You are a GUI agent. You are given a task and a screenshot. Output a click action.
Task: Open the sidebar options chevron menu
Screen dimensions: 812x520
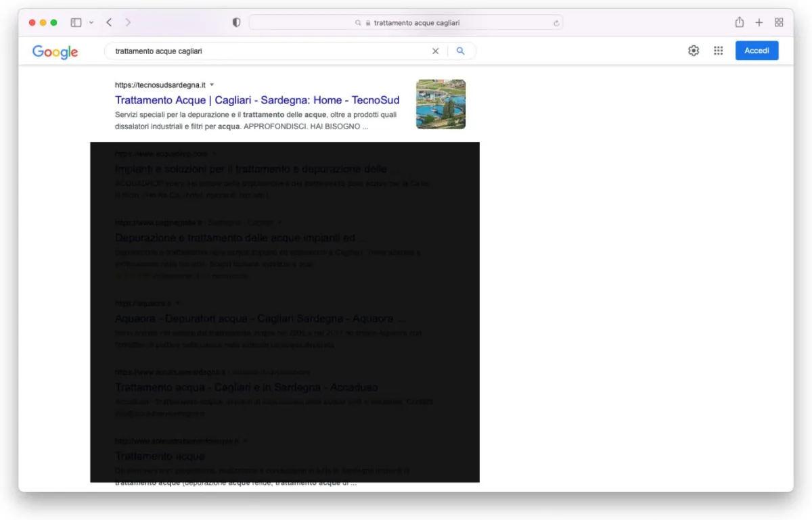coord(91,22)
